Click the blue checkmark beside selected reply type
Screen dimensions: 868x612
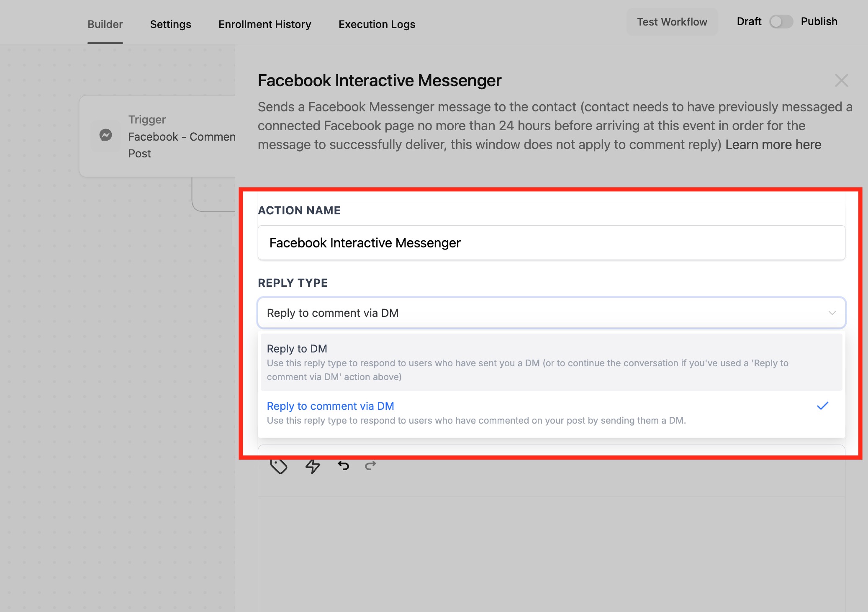(x=822, y=406)
